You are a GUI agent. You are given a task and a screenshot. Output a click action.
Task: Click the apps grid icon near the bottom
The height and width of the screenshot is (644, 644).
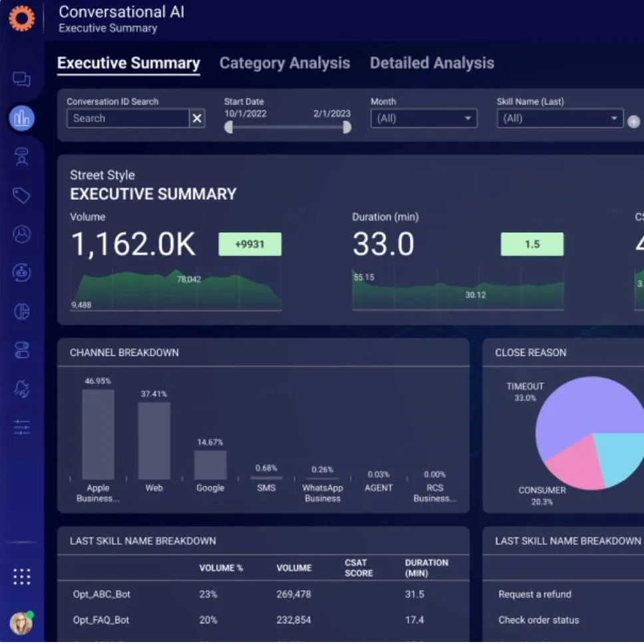22,576
